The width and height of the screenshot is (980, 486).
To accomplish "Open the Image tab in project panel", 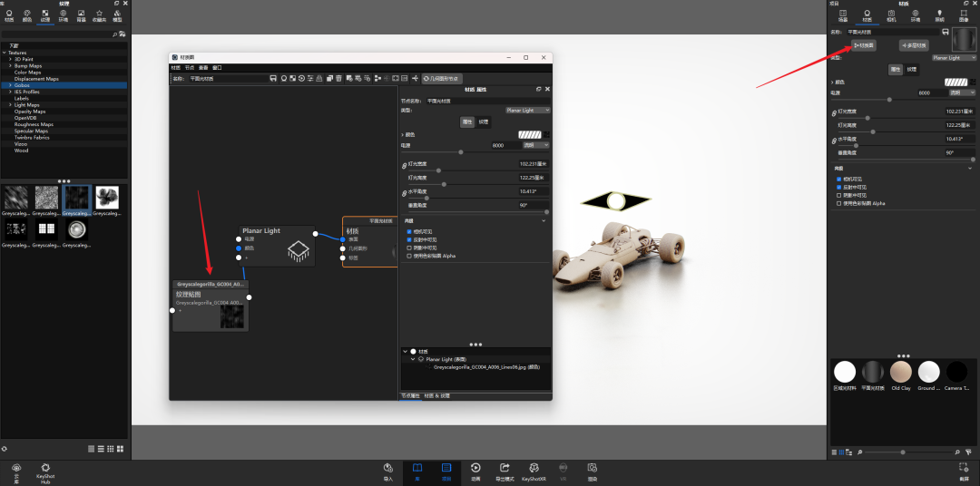I will pos(963,15).
